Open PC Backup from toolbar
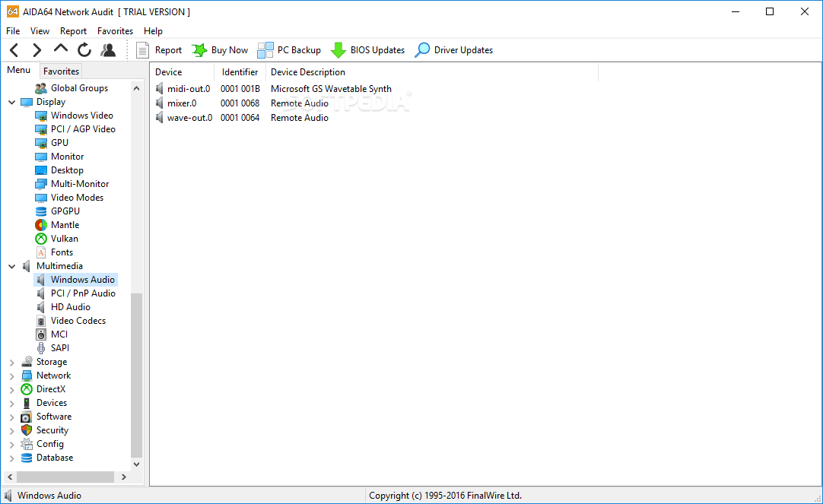The height and width of the screenshot is (504, 823). [x=289, y=50]
